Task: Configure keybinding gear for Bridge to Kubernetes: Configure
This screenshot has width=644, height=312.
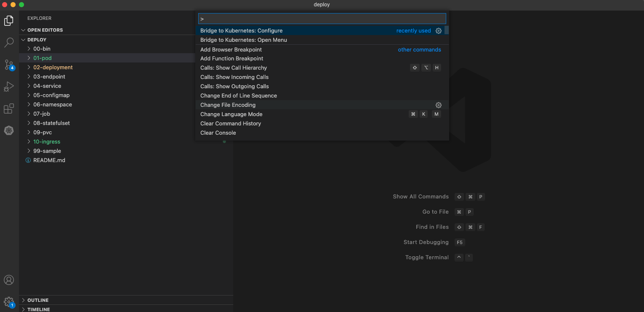Action: 438,30
